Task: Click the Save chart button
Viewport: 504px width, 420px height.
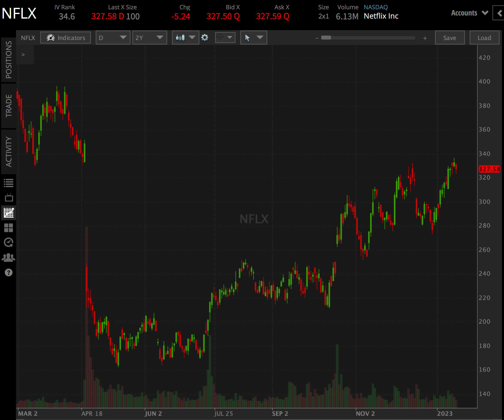Action: 450,38
